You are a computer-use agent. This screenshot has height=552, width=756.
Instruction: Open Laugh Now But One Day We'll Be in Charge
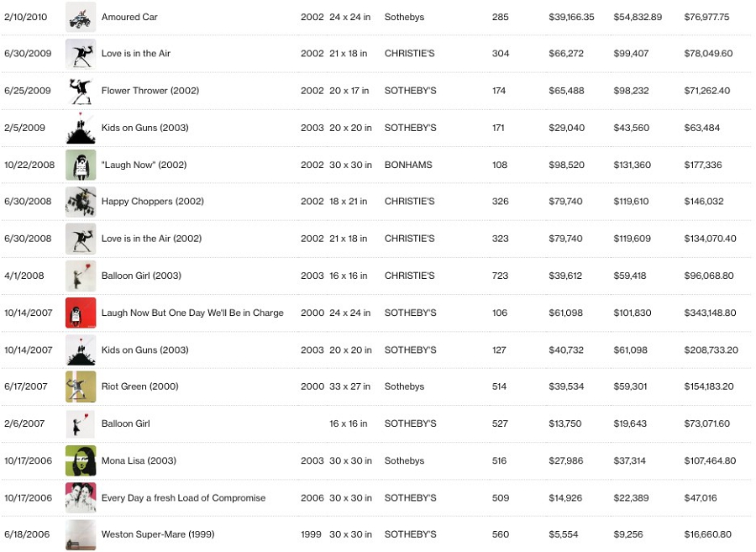click(192, 313)
